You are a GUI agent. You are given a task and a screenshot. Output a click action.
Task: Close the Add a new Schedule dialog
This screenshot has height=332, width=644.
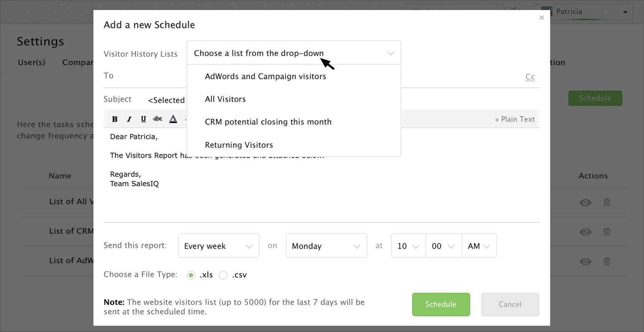[x=541, y=18]
